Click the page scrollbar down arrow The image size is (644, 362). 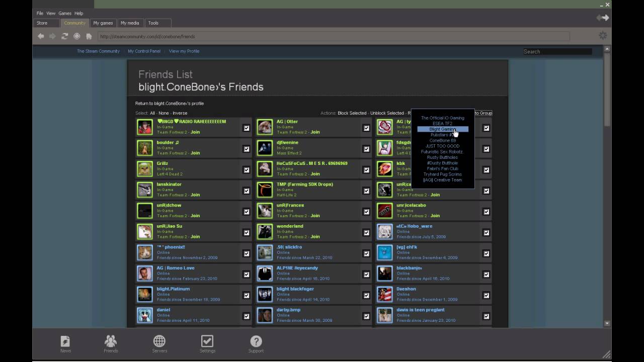click(607, 323)
